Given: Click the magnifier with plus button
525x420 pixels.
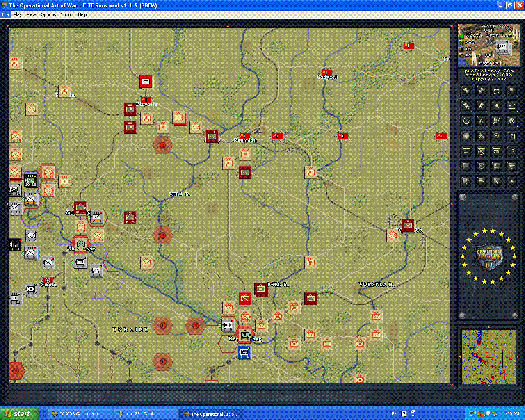Looking at the screenshot, I should pyautogui.click(x=496, y=136).
